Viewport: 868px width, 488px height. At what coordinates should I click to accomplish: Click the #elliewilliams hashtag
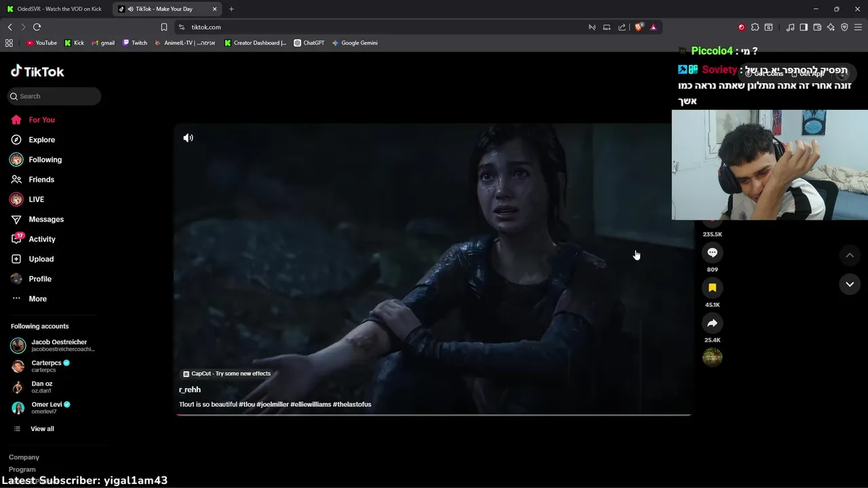click(311, 405)
